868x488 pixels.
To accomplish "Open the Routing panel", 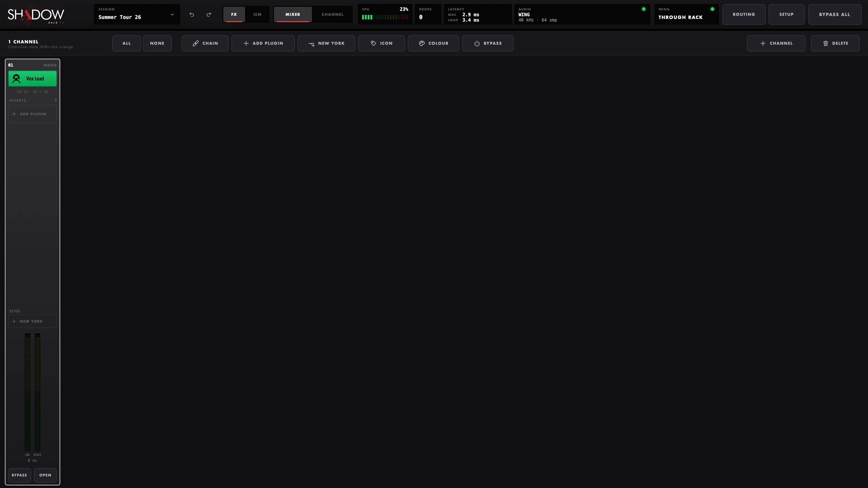I will click(744, 14).
